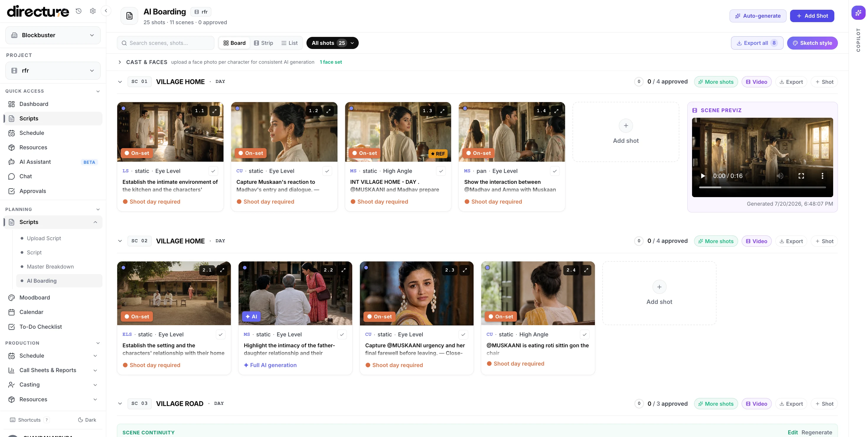Click the Add Shot button

812,16
